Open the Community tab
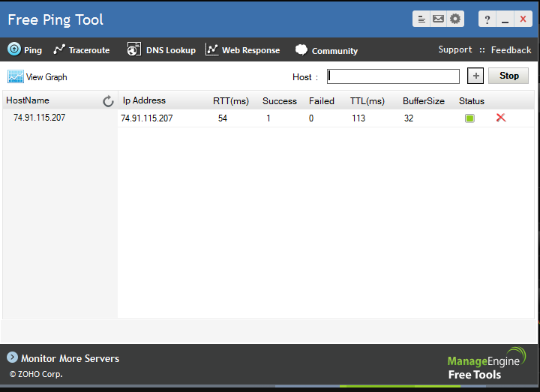The width and height of the screenshot is (540, 392). pyautogui.click(x=326, y=50)
